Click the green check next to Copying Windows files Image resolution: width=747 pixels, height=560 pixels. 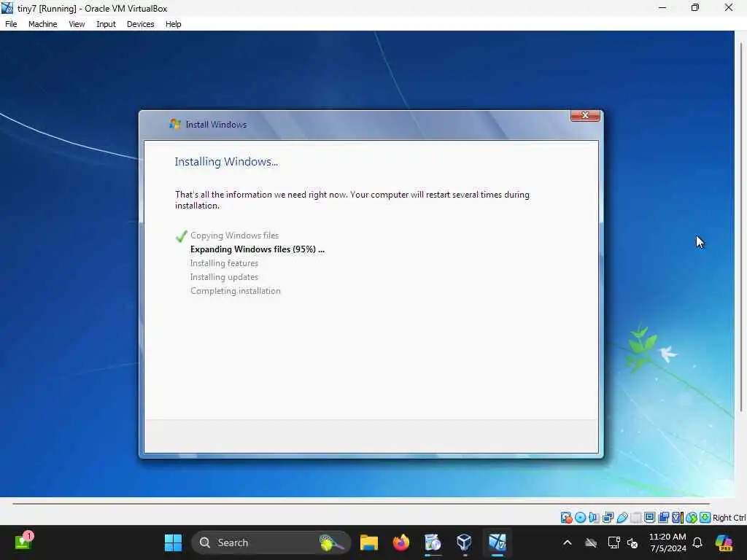tap(181, 236)
